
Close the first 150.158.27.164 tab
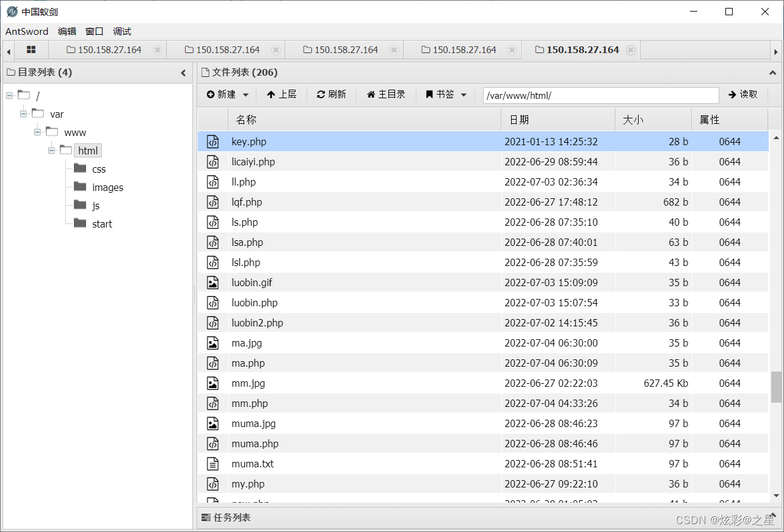pyautogui.click(x=158, y=50)
